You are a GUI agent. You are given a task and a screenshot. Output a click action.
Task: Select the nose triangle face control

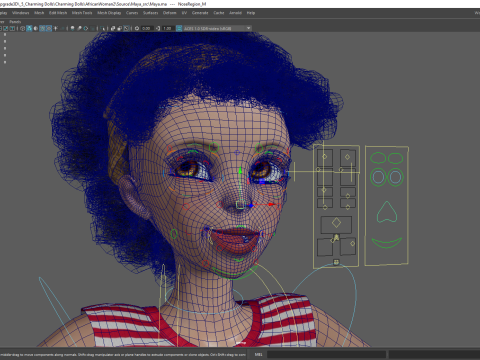(387, 212)
